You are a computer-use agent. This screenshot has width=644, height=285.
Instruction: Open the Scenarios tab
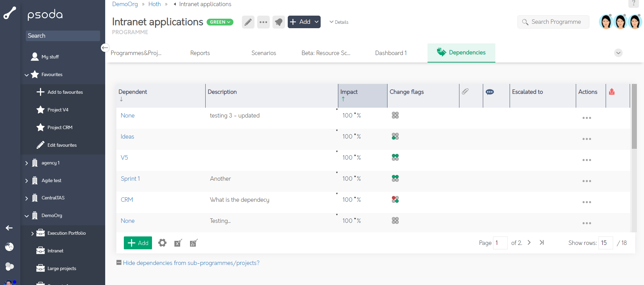pyautogui.click(x=264, y=53)
